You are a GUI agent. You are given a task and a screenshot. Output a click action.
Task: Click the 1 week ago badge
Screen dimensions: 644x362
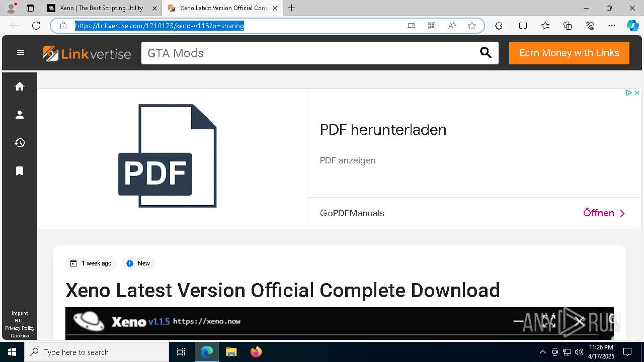91,263
